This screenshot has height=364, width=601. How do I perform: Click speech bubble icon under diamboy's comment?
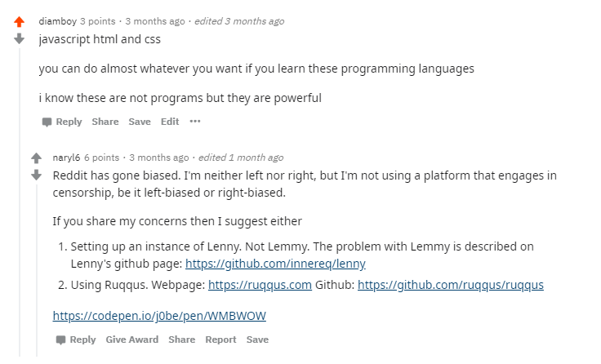47,122
